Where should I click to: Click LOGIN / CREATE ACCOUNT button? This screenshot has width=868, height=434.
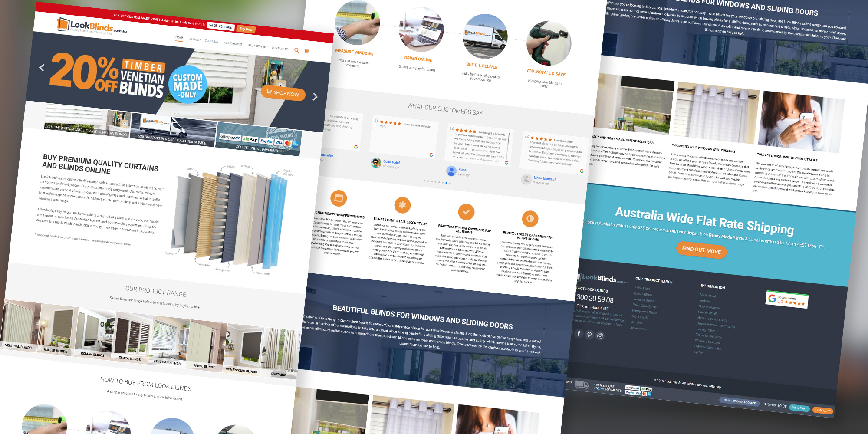[x=739, y=401]
